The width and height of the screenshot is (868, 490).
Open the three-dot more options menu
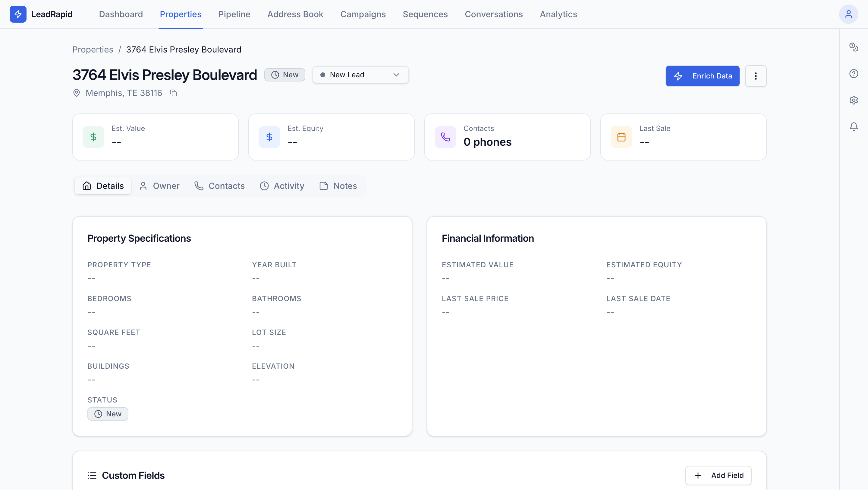click(756, 76)
